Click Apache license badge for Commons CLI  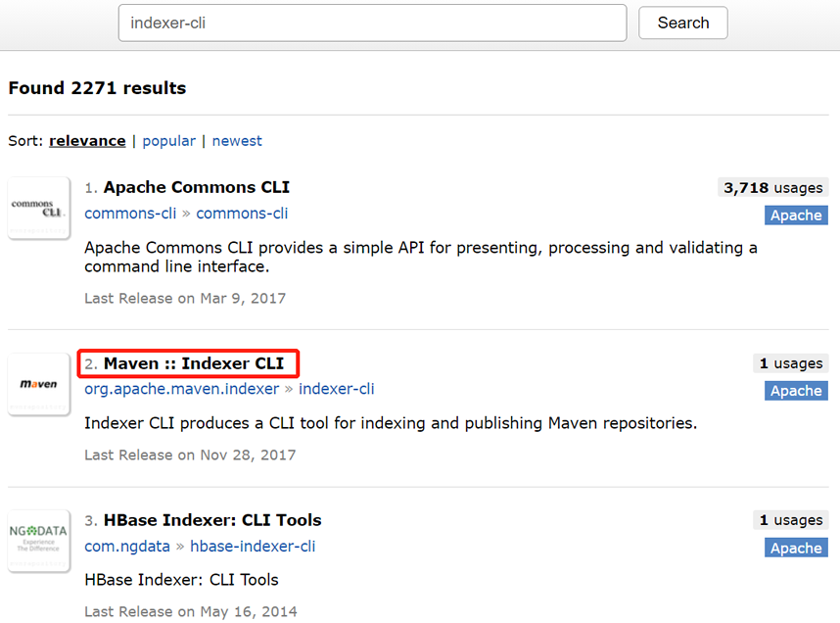[x=795, y=216]
